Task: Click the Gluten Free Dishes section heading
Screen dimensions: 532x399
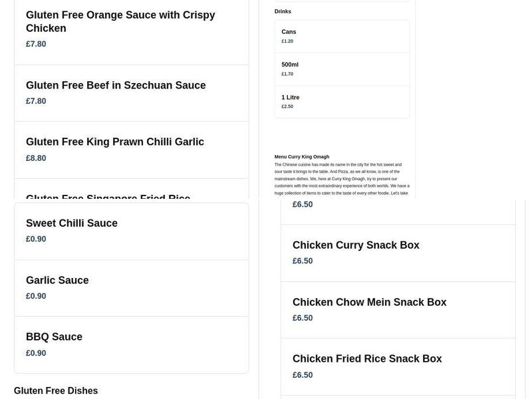Action: pos(56,390)
